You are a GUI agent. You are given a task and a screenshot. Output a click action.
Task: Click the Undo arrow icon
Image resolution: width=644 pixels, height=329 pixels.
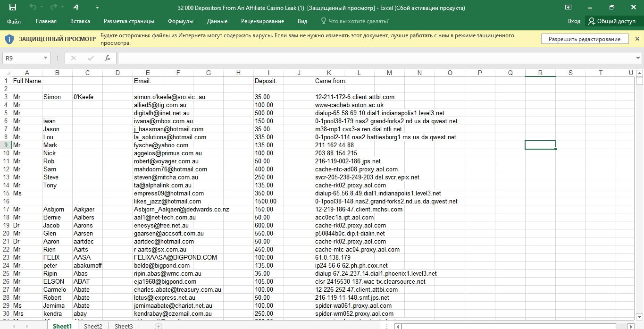[33, 8]
